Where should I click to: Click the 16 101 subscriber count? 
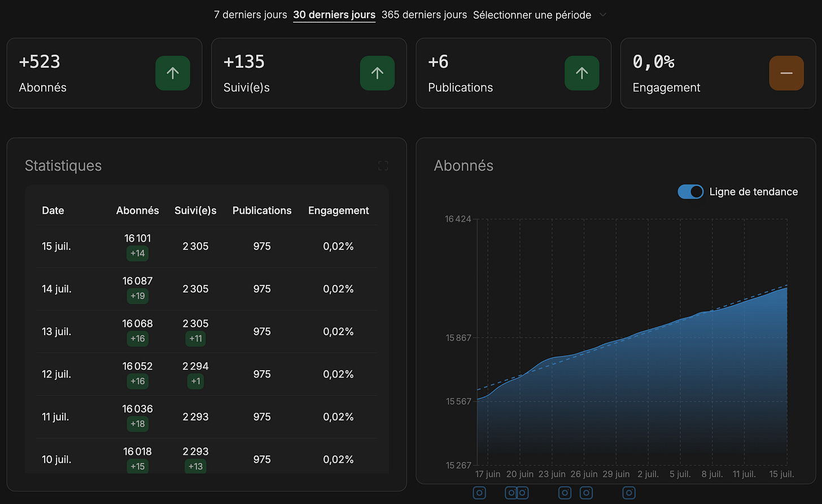[138, 238]
